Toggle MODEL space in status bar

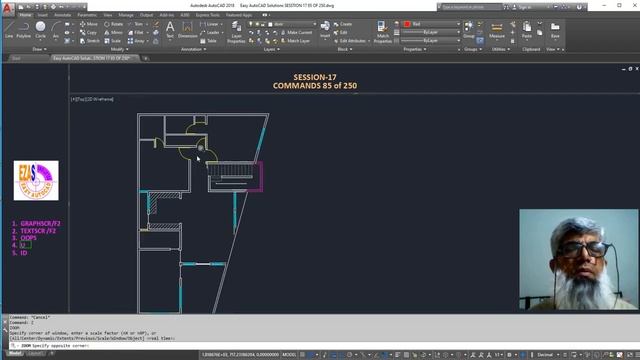289,355
